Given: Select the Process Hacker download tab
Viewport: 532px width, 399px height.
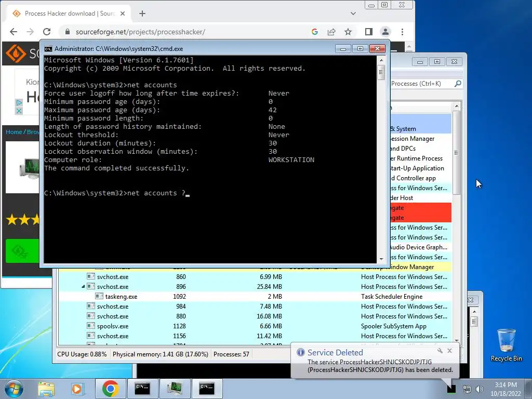Looking at the screenshot, I should point(69,14).
